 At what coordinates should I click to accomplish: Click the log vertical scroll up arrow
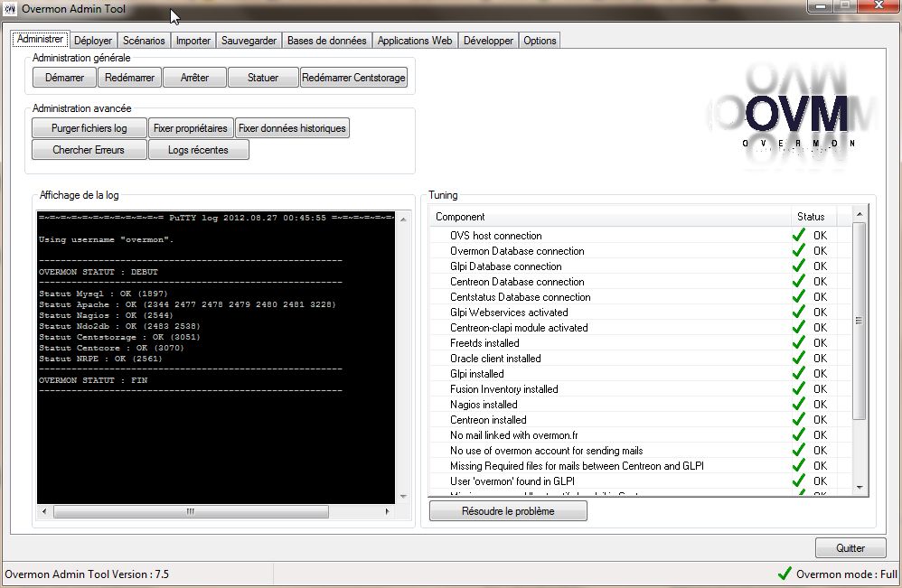403,219
